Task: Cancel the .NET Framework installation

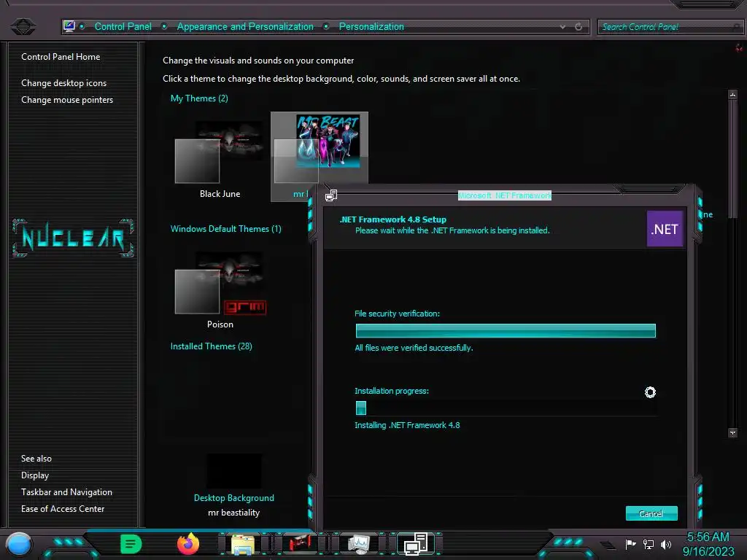Action: pos(651,513)
